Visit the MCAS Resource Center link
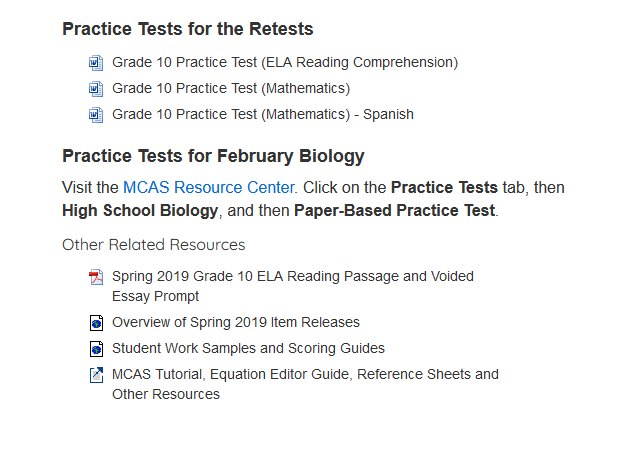The image size is (617, 459). coord(209,187)
